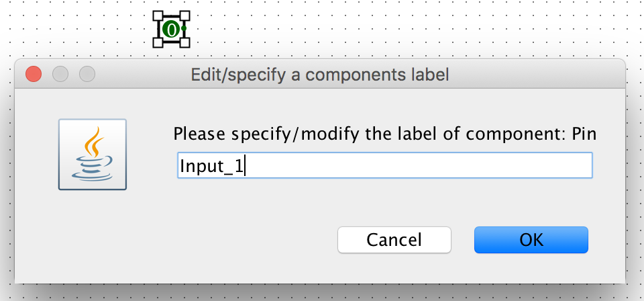This screenshot has height=301, width=644.
Task: Click the Java coffee cup icon
Action: (x=93, y=155)
